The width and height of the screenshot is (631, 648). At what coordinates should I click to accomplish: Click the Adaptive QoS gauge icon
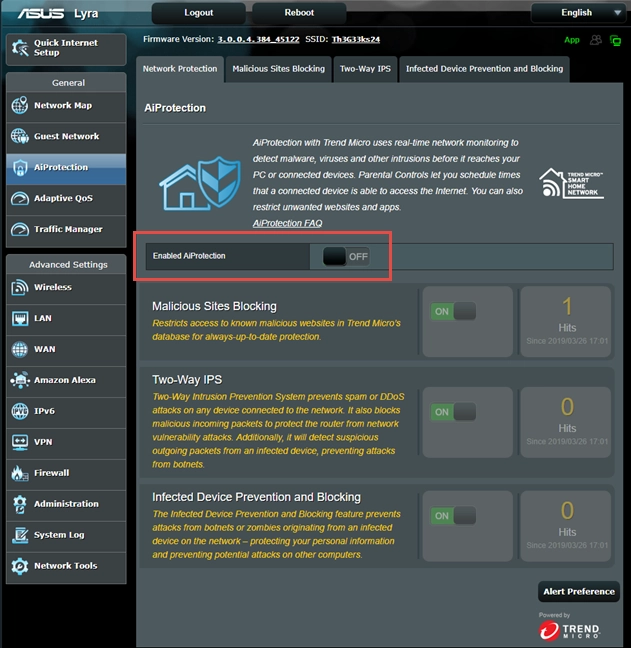pos(20,198)
